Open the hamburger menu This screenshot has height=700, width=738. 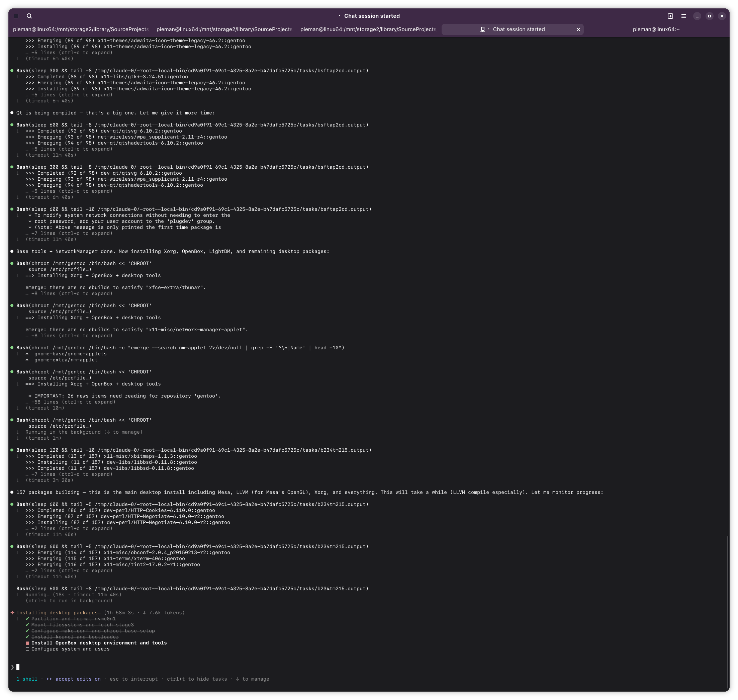pos(683,16)
